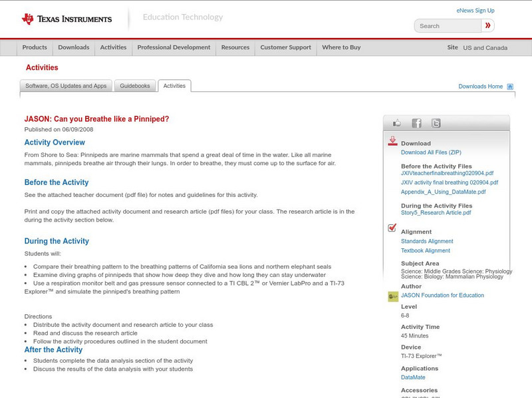
Task: Click the red download arrow icon
Action: [x=392, y=141]
